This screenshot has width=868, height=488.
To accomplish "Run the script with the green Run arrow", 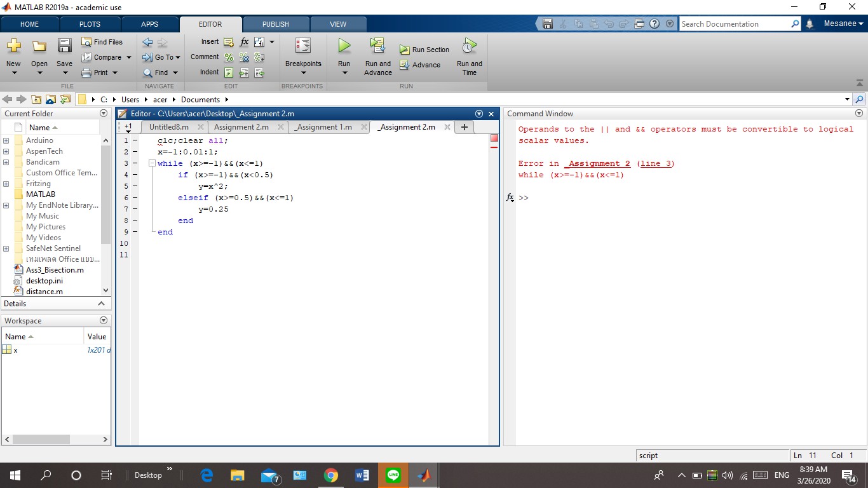I will point(344,46).
